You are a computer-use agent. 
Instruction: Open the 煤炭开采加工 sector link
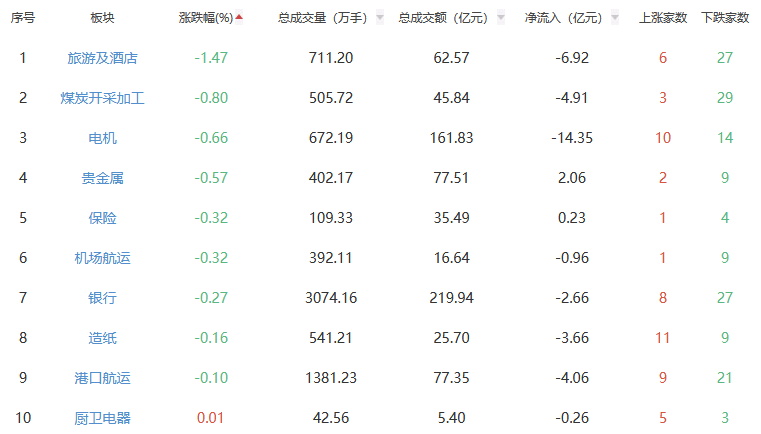pos(102,98)
